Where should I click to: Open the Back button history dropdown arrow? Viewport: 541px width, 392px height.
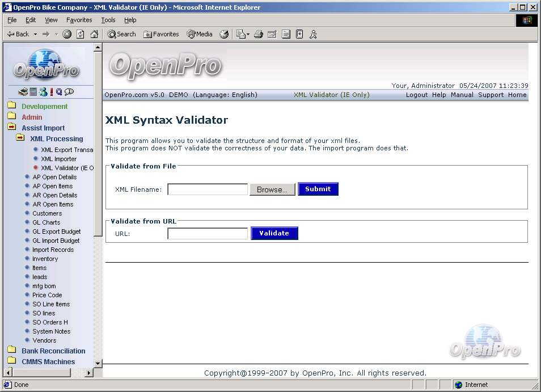35,34
